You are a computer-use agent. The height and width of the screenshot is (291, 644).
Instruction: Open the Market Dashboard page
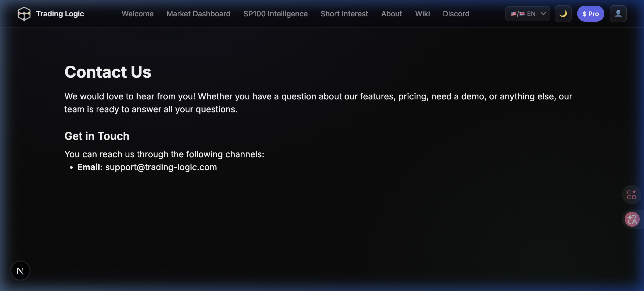click(199, 14)
